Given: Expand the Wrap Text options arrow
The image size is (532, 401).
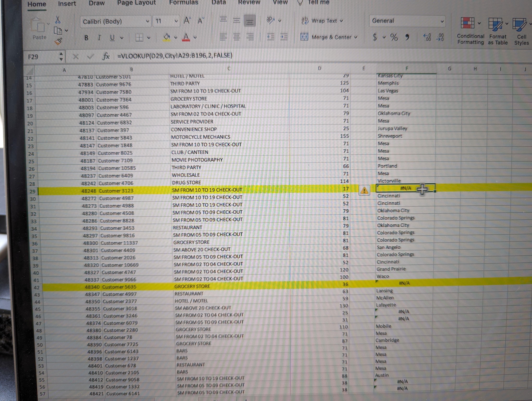Looking at the screenshot, I should point(341,21).
